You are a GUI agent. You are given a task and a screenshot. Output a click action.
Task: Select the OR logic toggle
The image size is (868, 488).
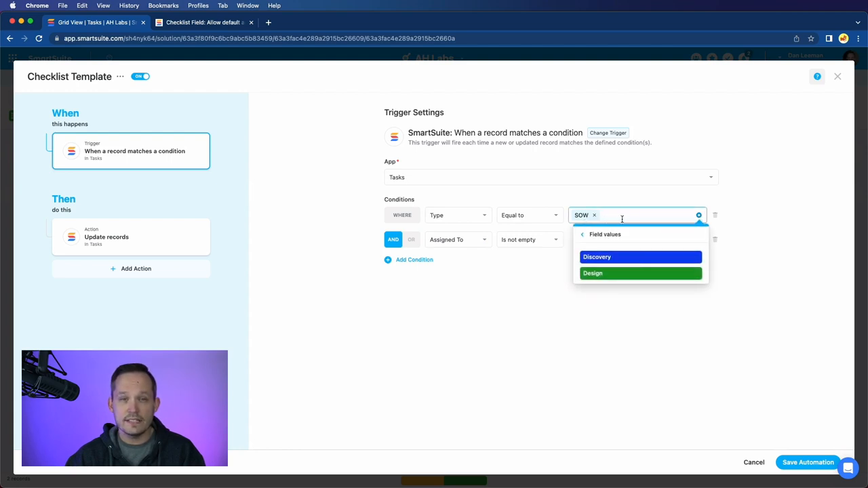[x=411, y=239]
